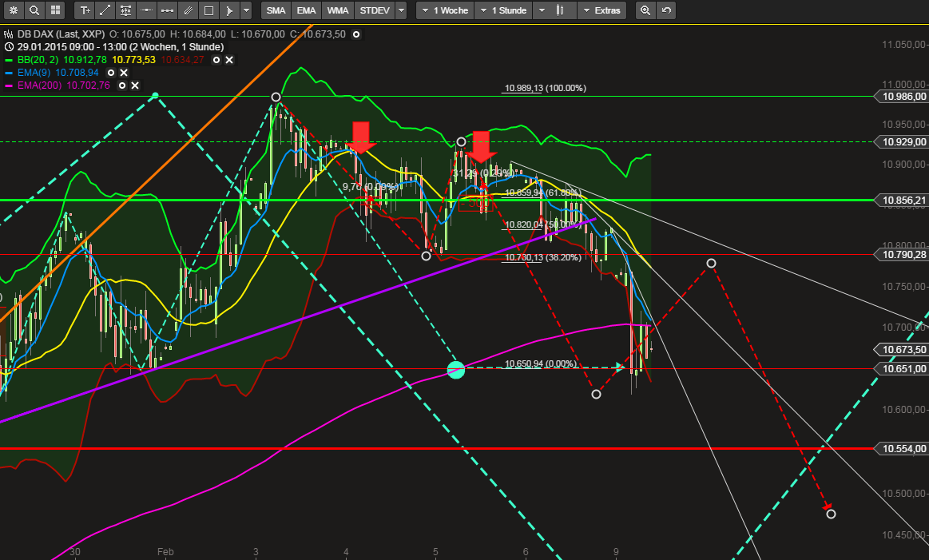The width and height of the screenshot is (929, 560).
Task: Click the BB upper value 10.912,78
Action: (85, 60)
